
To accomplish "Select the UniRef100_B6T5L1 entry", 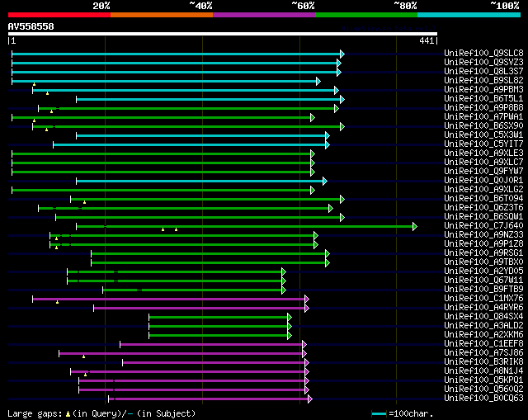I will pos(483,99).
